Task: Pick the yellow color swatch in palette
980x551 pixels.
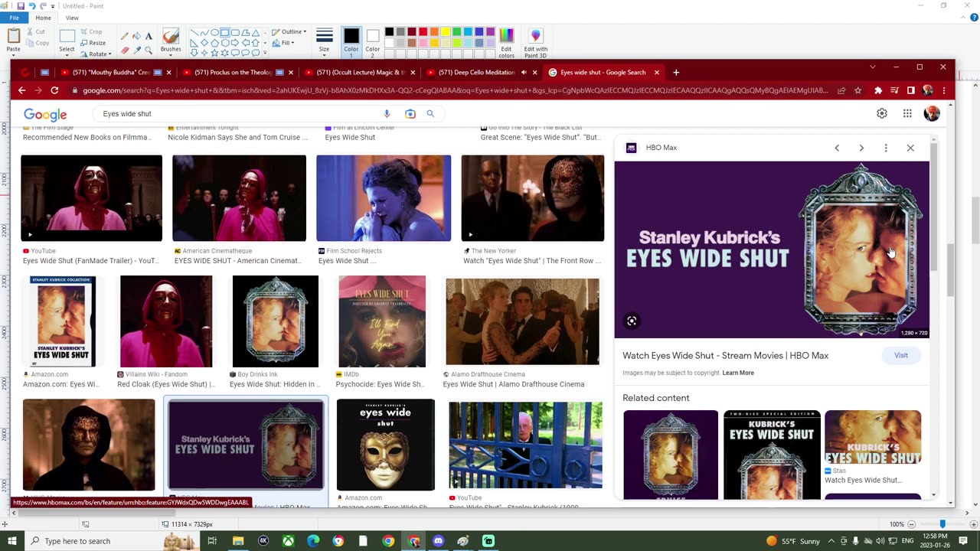Action: (x=446, y=31)
